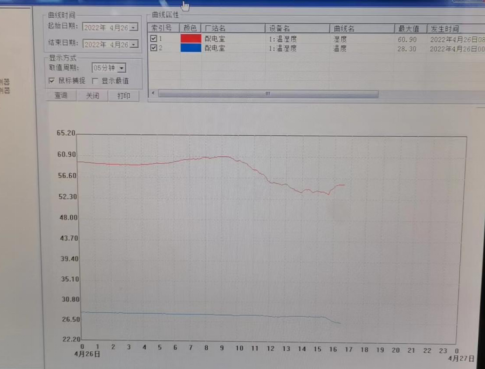485x369 pixels.
Task: Enable the 显示最值 checkbox
Action: click(95, 81)
